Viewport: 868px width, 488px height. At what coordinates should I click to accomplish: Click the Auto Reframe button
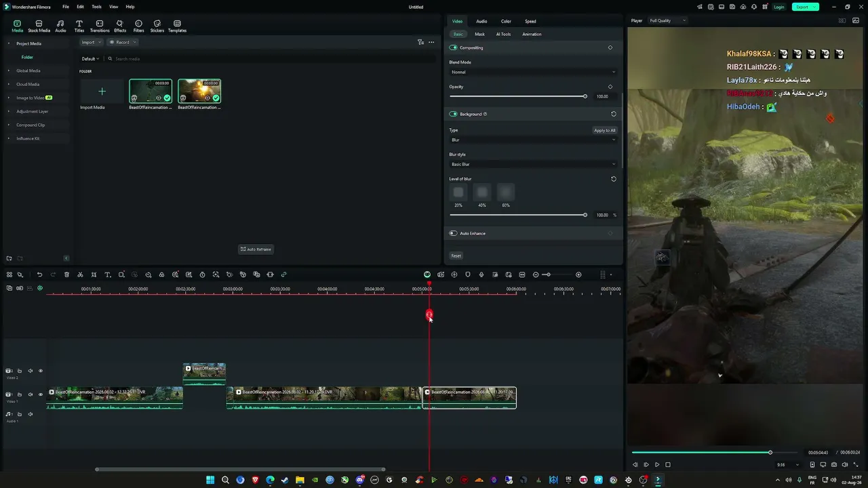coord(256,249)
